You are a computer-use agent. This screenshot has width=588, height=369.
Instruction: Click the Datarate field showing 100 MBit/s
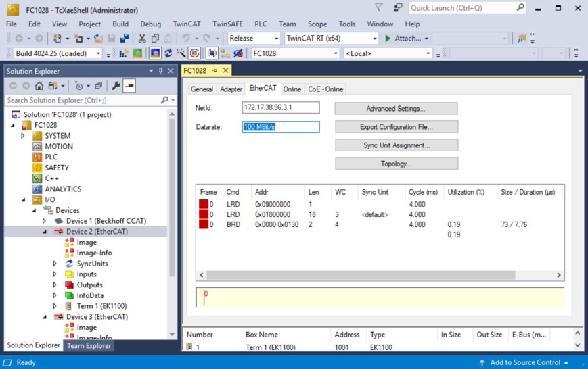[281, 127]
